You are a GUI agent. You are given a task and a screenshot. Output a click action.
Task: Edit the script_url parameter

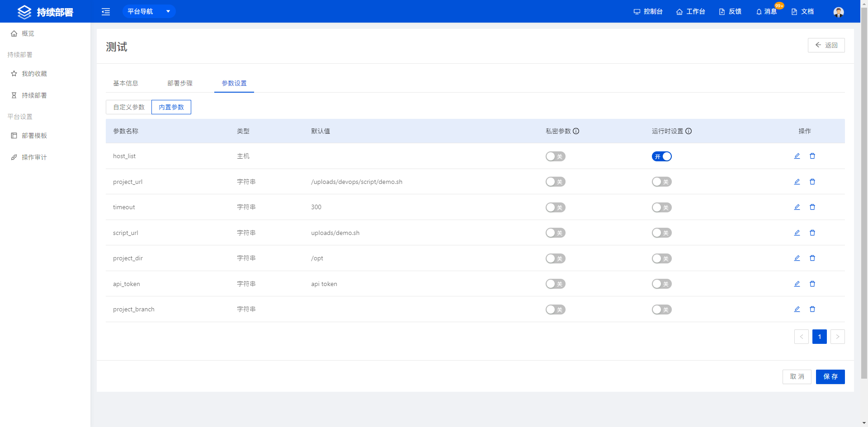797,233
